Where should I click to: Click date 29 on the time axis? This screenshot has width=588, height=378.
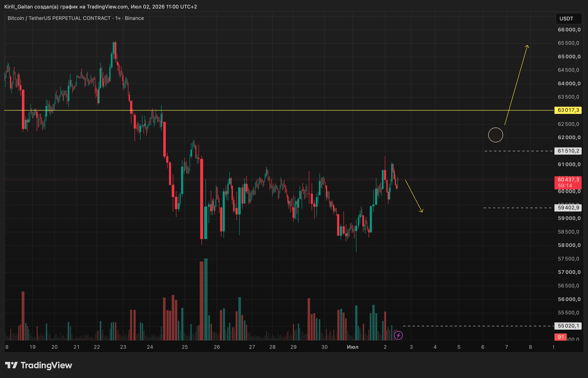[x=294, y=347]
